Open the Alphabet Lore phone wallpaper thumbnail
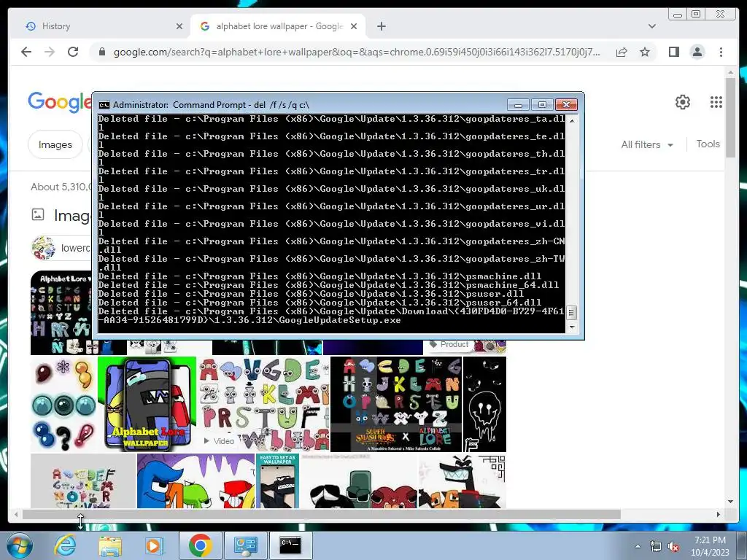 147,404
